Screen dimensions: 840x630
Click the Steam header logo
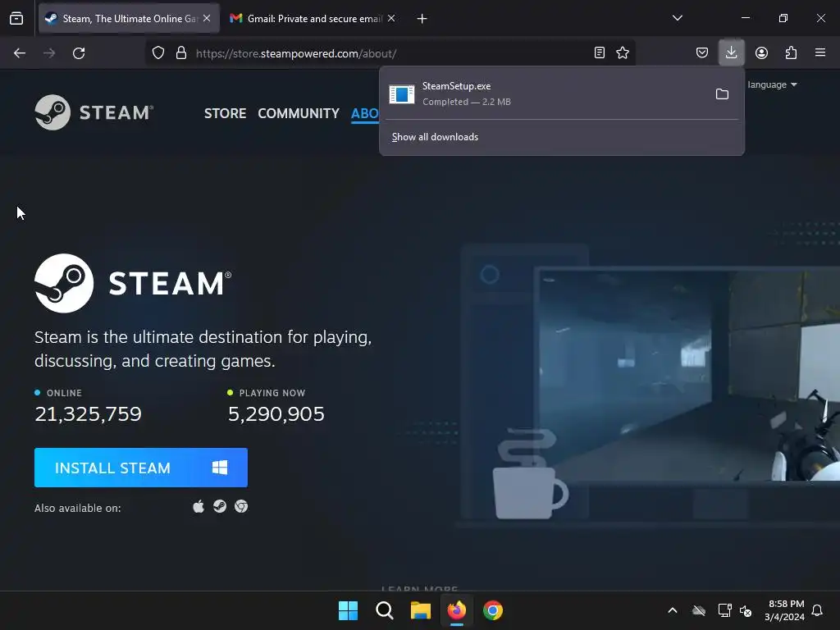click(x=94, y=112)
